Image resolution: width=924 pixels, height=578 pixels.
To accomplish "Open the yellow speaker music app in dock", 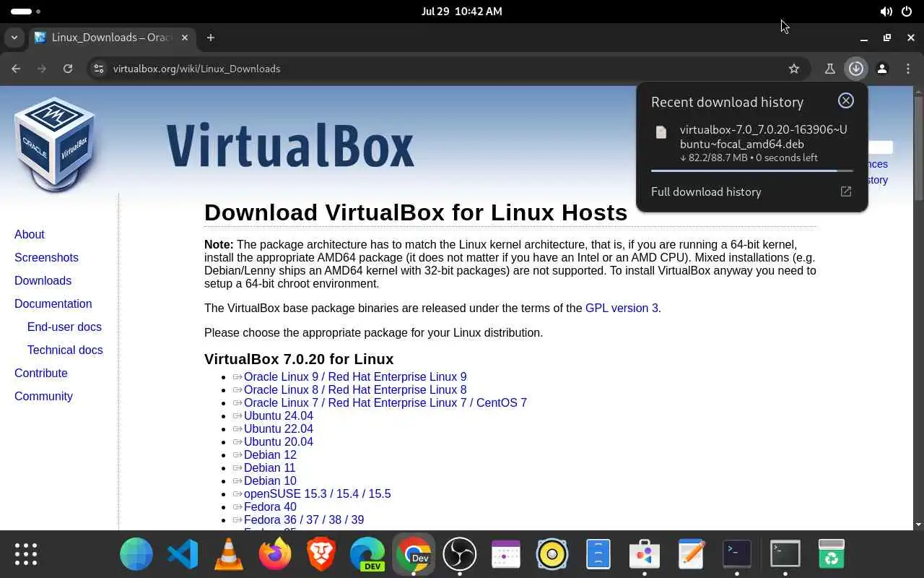I will [x=552, y=554].
